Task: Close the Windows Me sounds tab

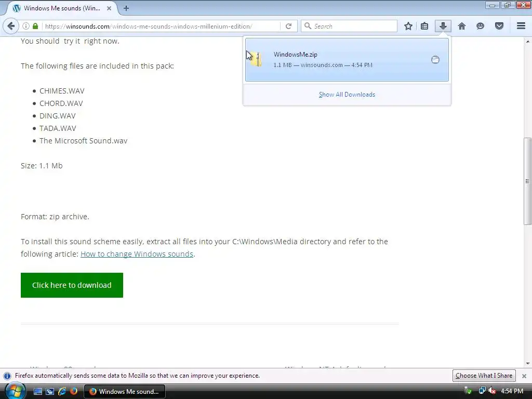Action: pos(109,8)
